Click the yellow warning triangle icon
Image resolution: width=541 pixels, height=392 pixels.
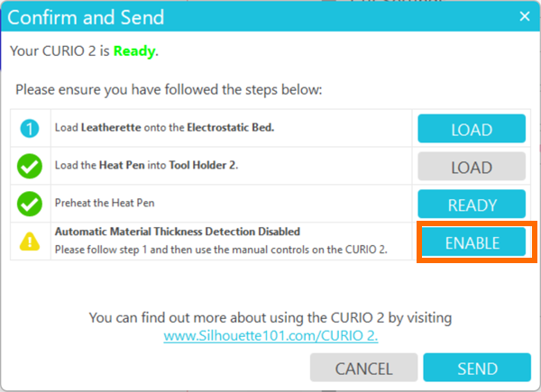point(30,241)
